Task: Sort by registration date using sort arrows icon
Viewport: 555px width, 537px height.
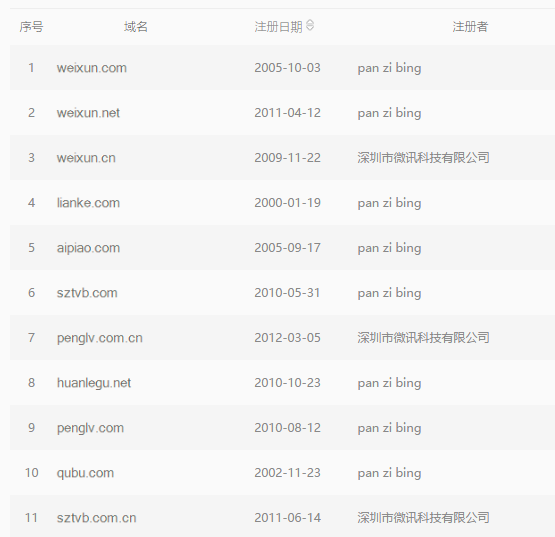Action: (x=310, y=25)
